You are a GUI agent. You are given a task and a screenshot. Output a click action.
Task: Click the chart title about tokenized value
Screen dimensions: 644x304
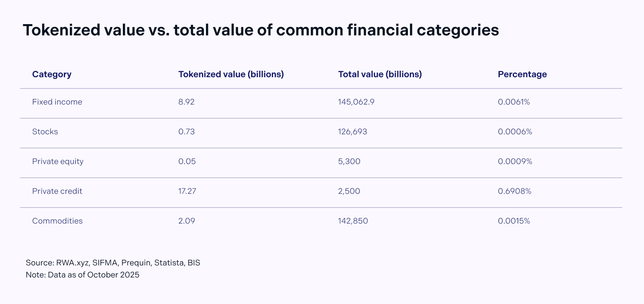(261, 30)
